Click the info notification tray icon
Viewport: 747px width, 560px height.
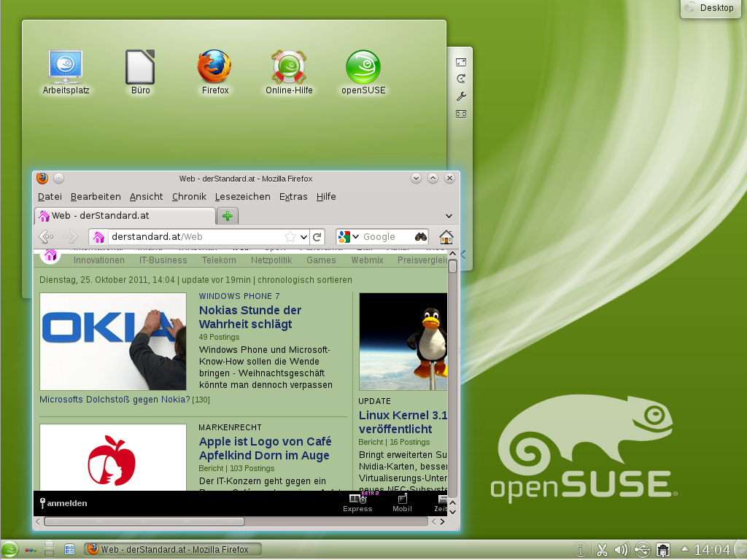(580, 550)
